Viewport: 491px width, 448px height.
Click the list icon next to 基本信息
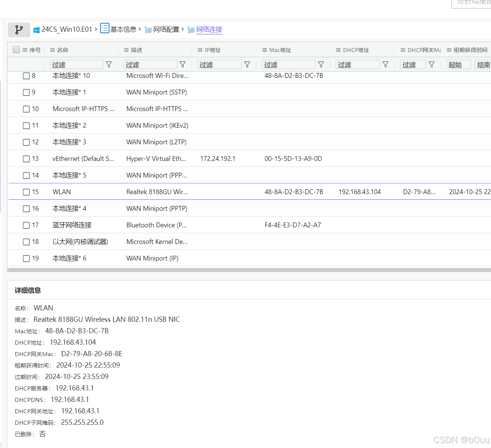coord(105,28)
